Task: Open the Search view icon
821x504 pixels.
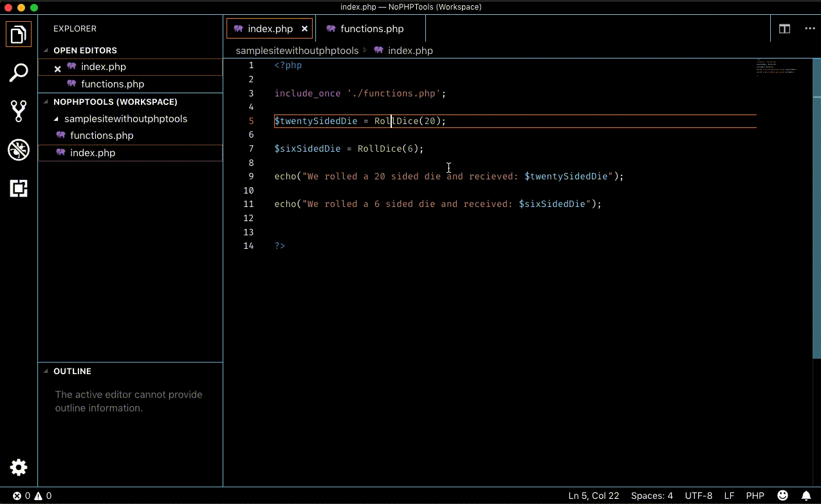Action: [x=19, y=73]
